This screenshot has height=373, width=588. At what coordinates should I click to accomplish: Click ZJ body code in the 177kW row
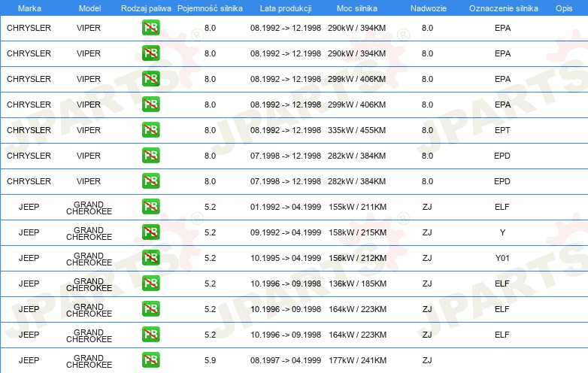click(427, 360)
